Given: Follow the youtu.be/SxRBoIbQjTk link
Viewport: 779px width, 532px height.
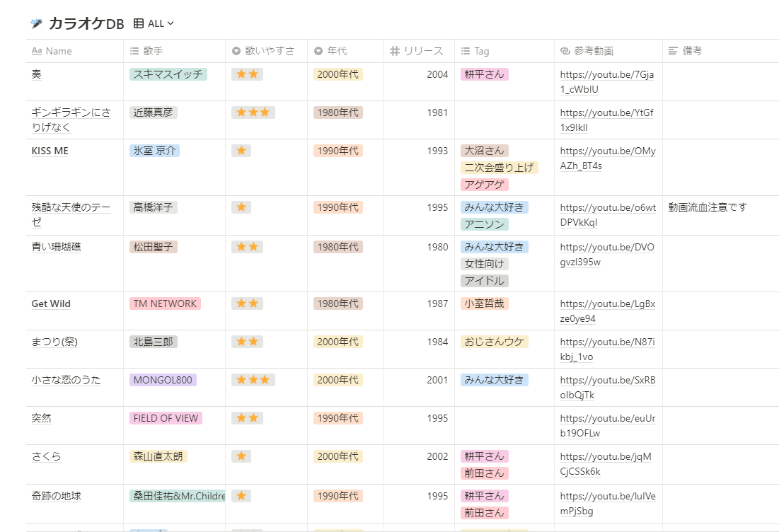Looking at the screenshot, I should (x=608, y=388).
